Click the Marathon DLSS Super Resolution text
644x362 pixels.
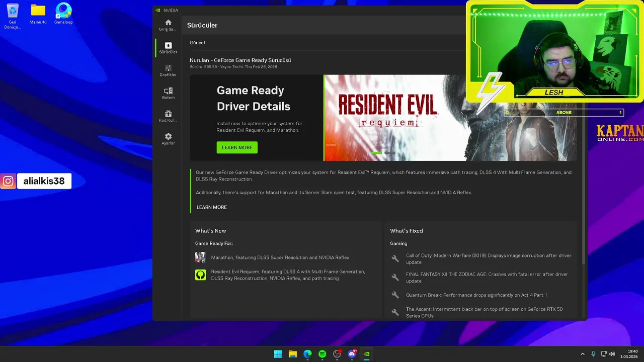point(280,257)
